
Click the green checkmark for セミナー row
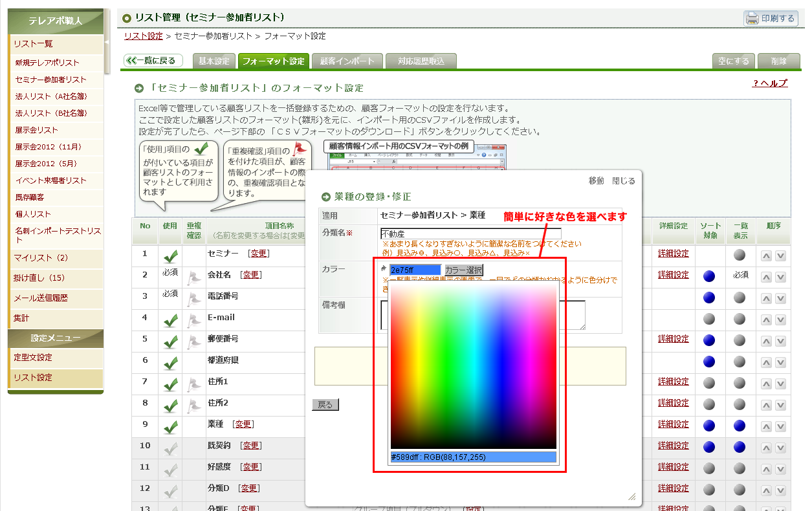click(x=171, y=256)
